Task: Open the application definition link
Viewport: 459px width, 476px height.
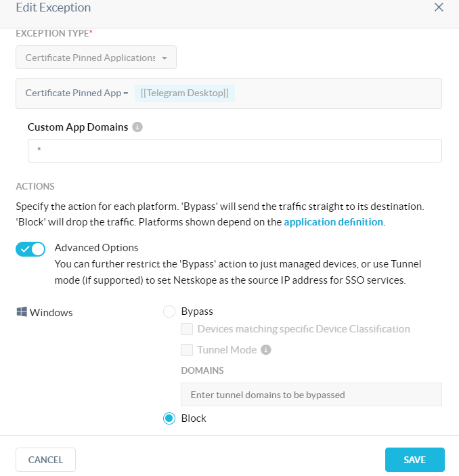Action: (333, 222)
